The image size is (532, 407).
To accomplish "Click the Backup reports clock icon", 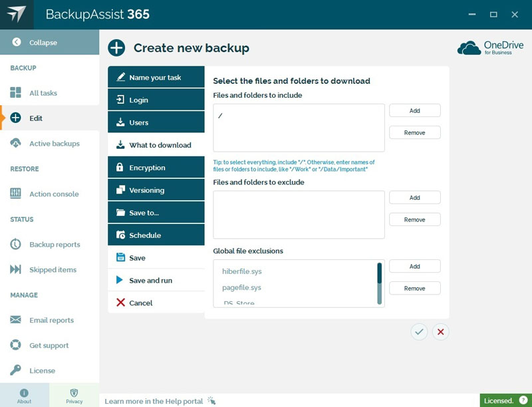I will [15, 244].
